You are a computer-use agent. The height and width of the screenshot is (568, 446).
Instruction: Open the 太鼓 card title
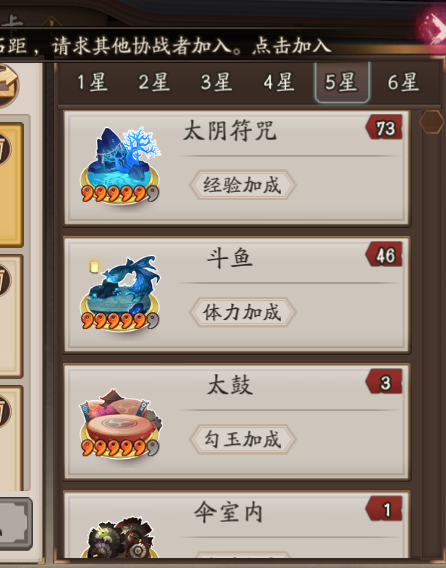click(x=230, y=385)
